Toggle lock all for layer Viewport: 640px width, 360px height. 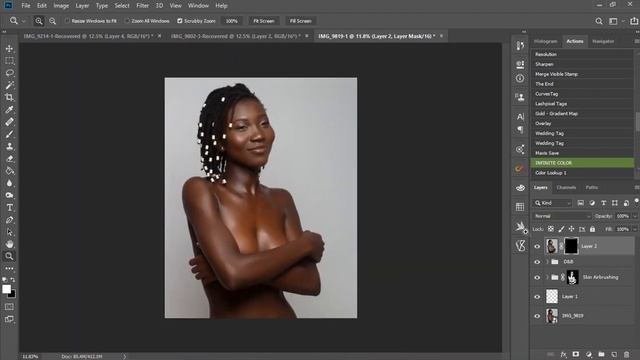(x=592, y=229)
